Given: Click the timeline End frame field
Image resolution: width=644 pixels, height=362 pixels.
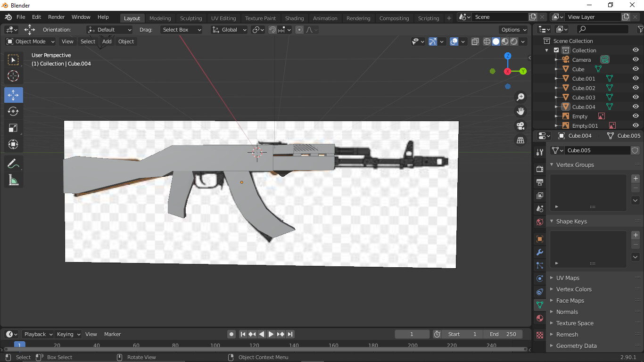Looking at the screenshot, I should click(x=503, y=334).
